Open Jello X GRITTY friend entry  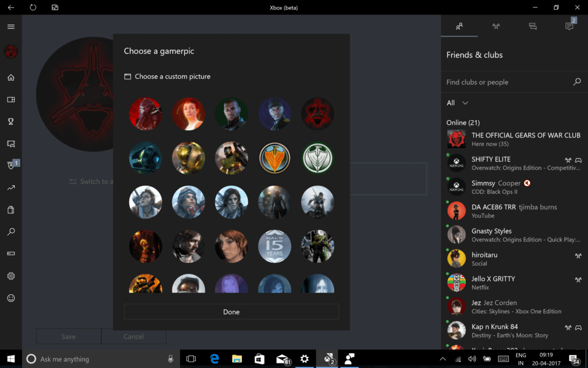click(x=514, y=283)
